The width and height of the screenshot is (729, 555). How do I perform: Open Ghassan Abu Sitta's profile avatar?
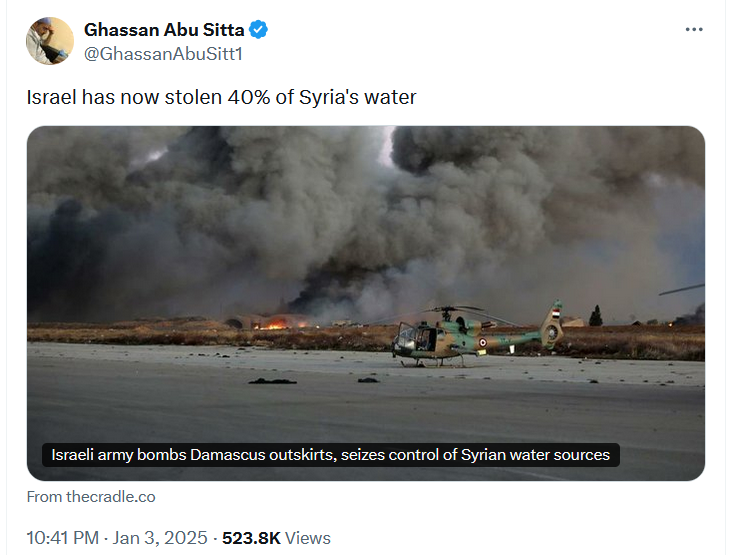coord(50,41)
